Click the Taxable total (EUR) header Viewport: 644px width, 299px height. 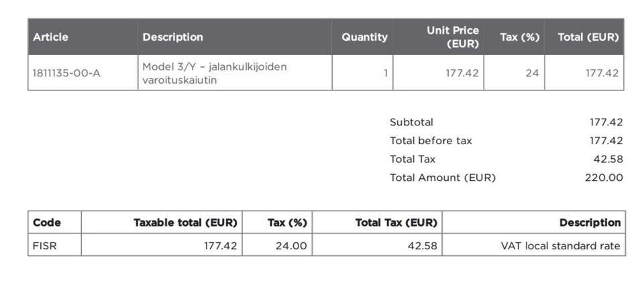pyautogui.click(x=185, y=223)
